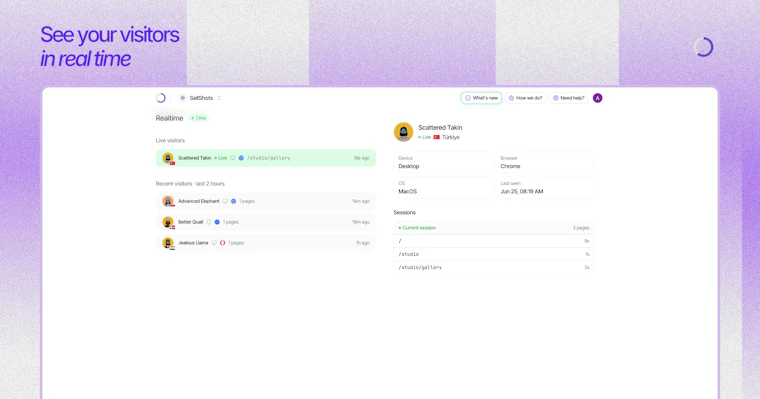The width and height of the screenshot is (760, 399).
Task: Click Scattered Takin's avatar in live visitors
Action: [x=168, y=158]
